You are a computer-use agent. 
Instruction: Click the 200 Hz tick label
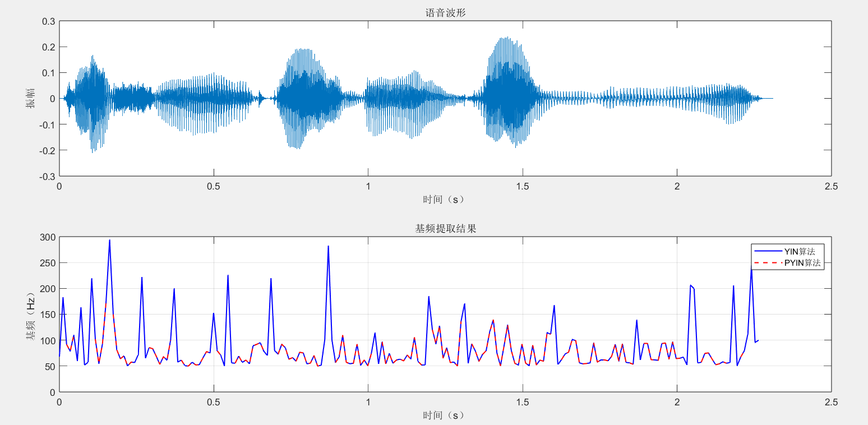pyautogui.click(x=48, y=289)
